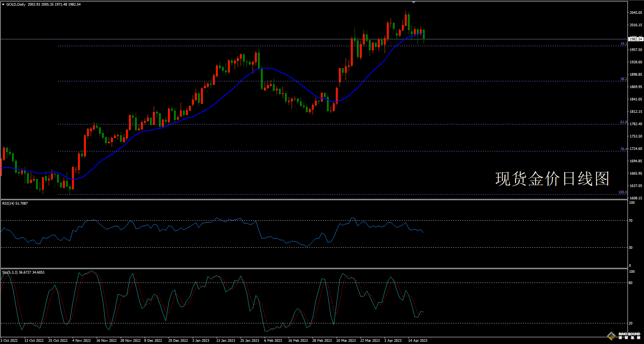Screen dimensions: 644x344
Task: Click the 1608.15 price on the scale
Action: click(x=636, y=198)
